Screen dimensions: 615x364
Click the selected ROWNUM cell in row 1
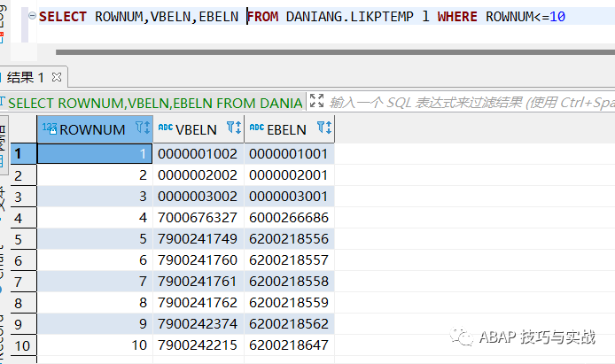coord(95,153)
